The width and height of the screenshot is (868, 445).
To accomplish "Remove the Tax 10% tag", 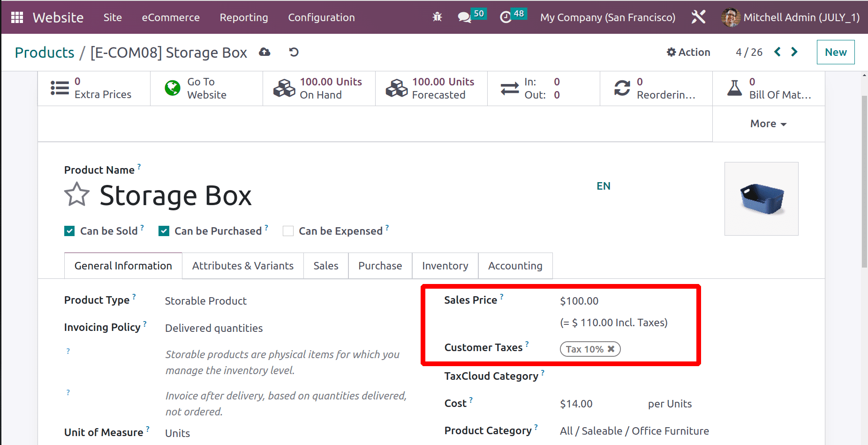I will (611, 349).
